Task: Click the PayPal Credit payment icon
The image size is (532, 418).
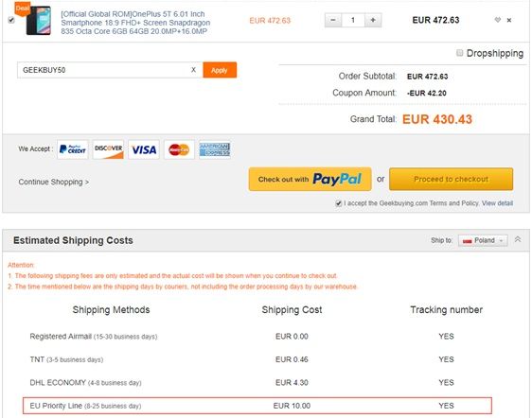Action: tap(73, 149)
